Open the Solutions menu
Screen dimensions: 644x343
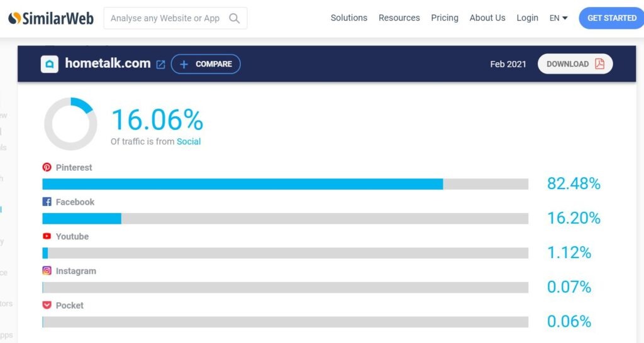(348, 18)
